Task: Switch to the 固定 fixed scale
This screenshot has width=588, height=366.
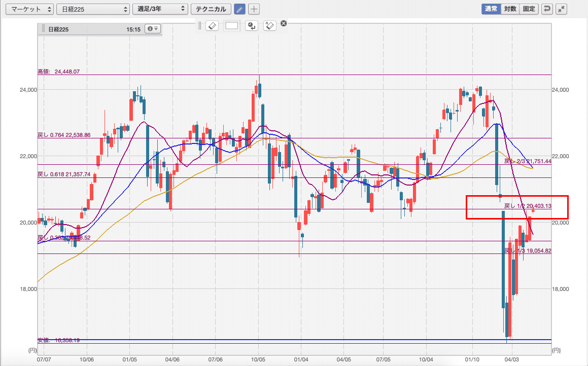Action: (x=529, y=9)
